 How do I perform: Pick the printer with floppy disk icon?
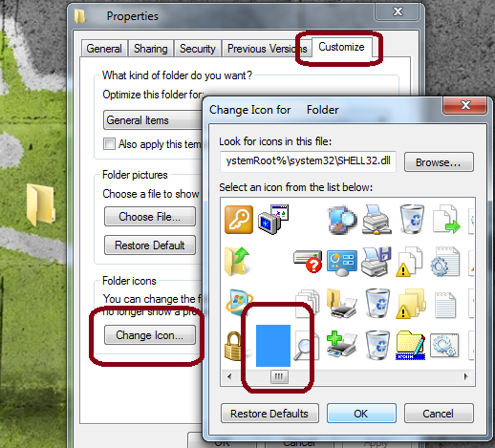pyautogui.click(x=377, y=262)
